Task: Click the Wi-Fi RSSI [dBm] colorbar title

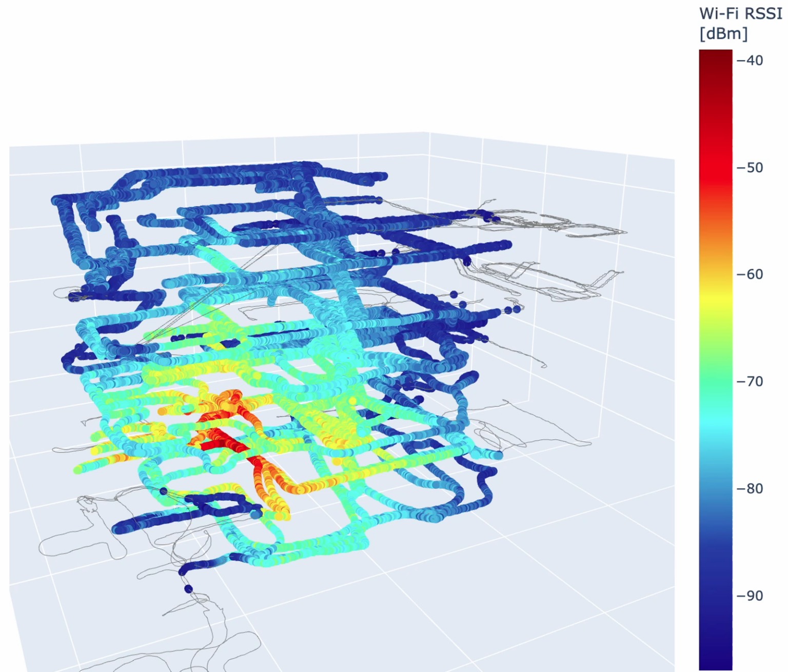Action: click(740, 23)
